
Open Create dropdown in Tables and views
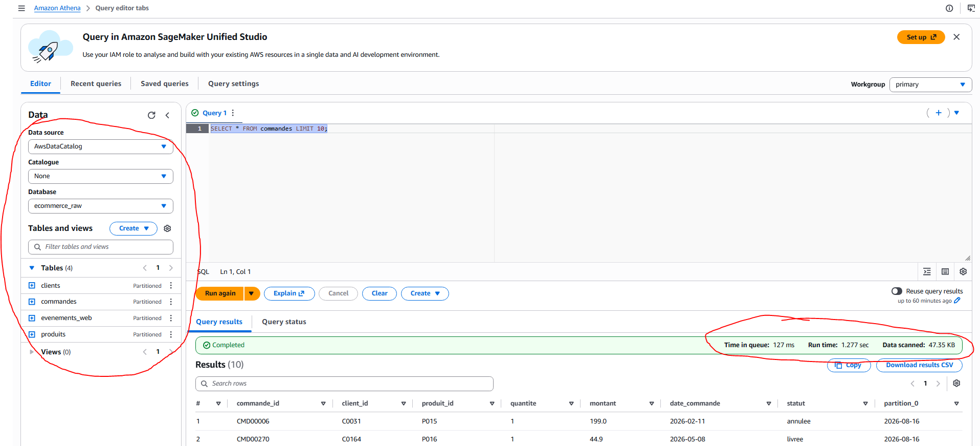coord(133,228)
